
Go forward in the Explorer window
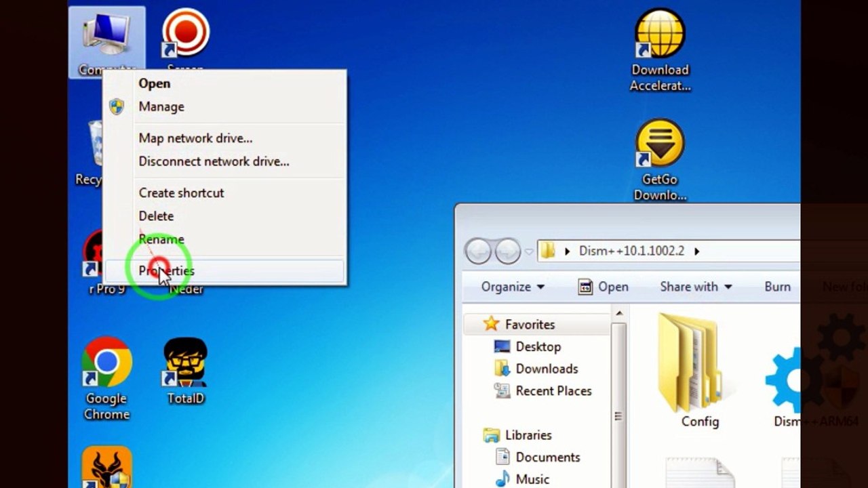[507, 251]
